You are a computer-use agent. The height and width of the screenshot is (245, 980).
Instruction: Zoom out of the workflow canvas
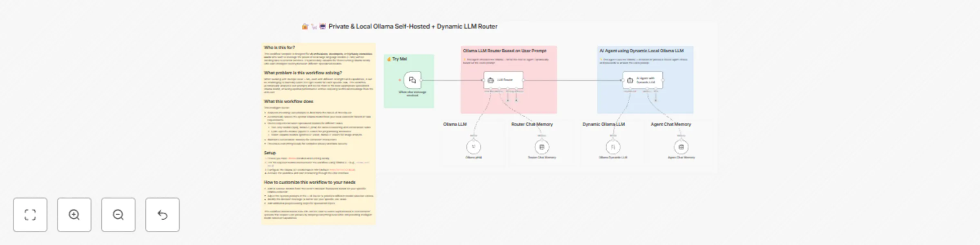click(x=118, y=215)
